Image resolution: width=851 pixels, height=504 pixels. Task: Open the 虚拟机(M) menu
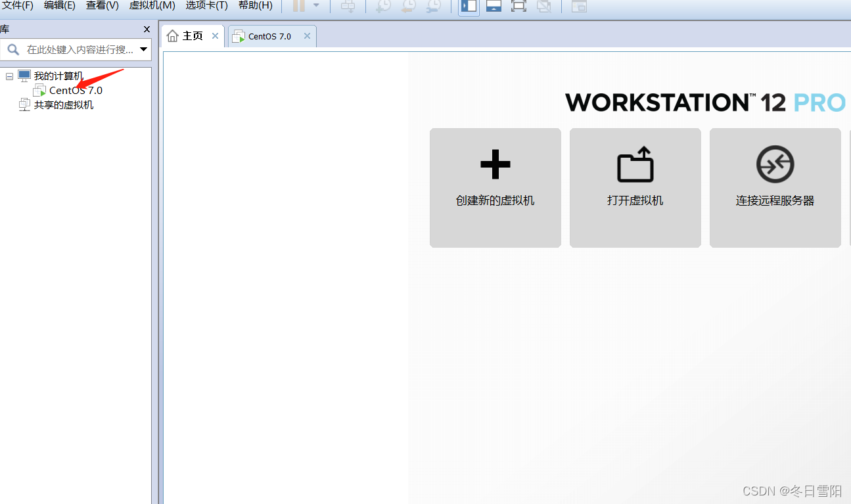point(152,6)
